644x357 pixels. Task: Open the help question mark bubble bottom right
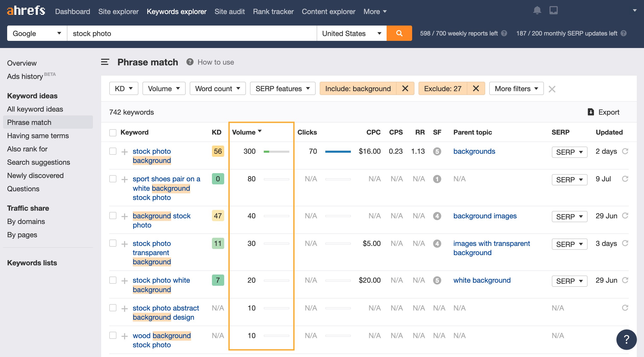(x=626, y=339)
